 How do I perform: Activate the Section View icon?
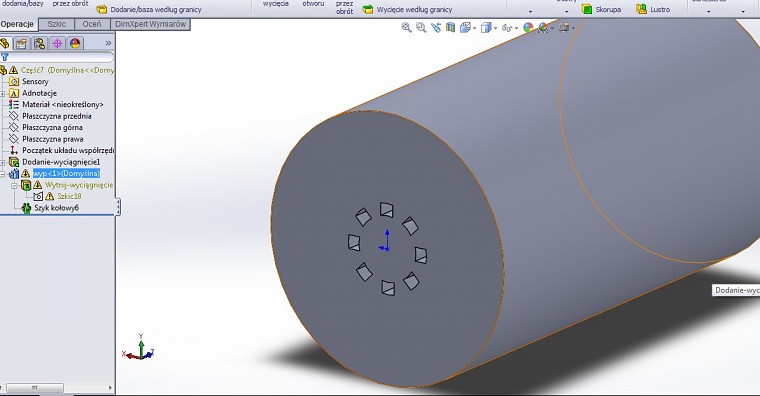point(451,28)
